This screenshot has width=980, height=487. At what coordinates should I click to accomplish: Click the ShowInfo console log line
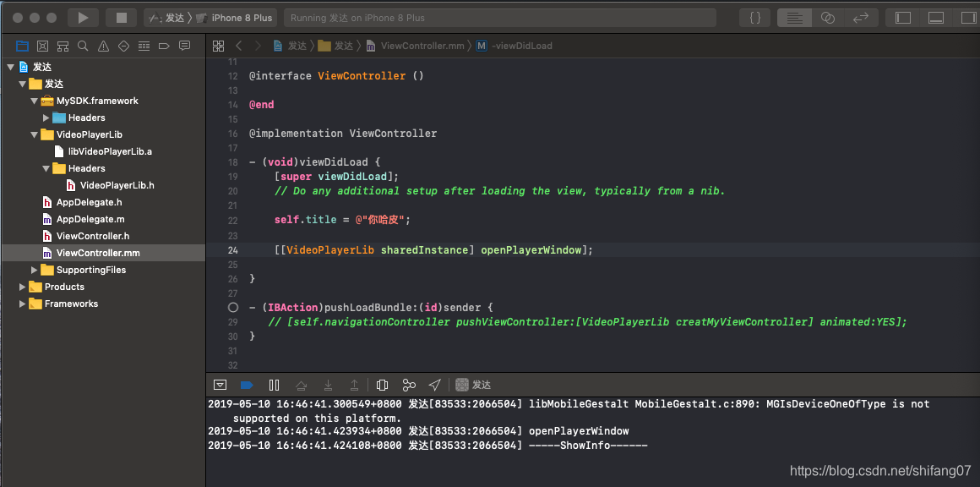click(x=427, y=445)
